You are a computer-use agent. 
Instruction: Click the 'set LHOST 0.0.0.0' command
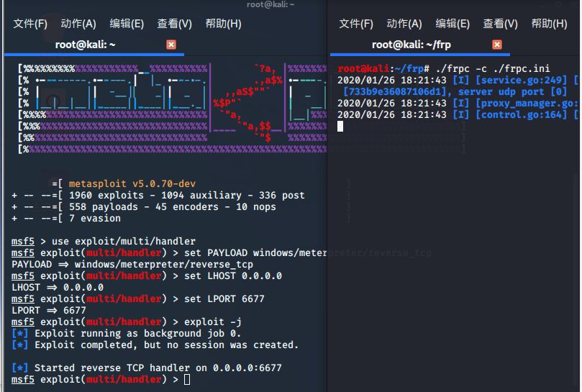233,275
